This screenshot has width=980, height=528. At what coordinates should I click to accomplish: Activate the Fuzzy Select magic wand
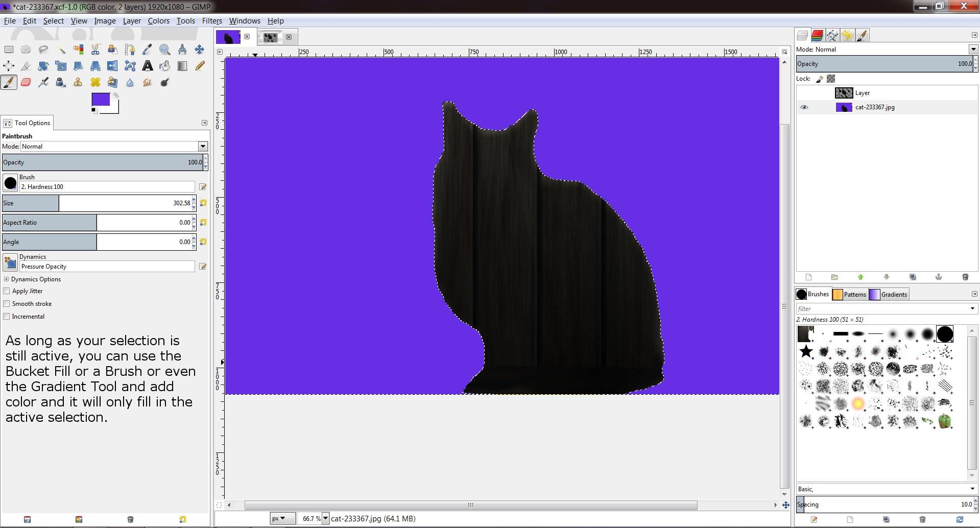(x=61, y=50)
